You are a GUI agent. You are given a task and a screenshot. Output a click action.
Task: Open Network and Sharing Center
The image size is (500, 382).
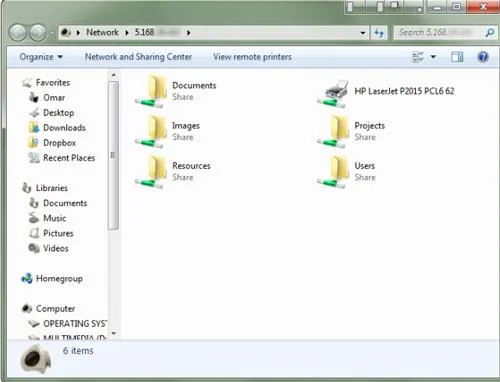point(138,57)
